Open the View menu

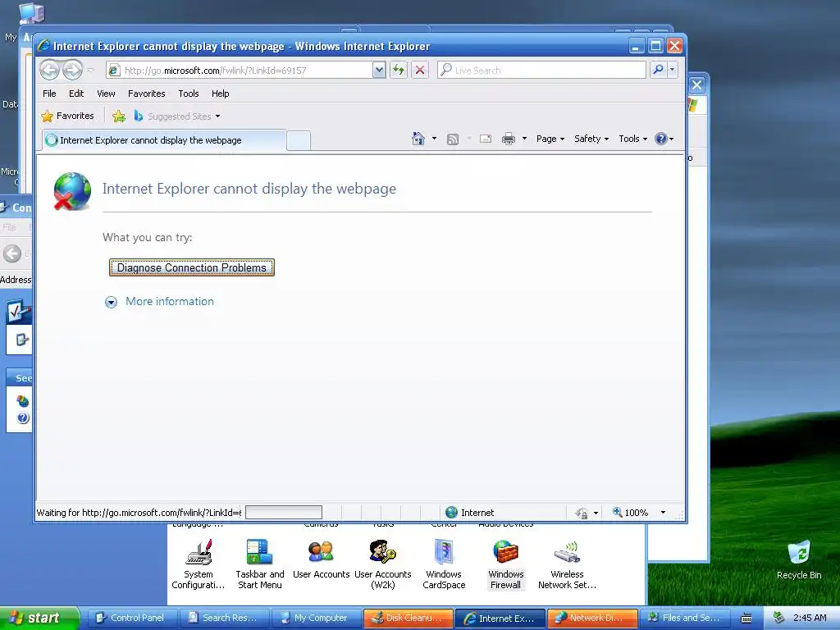coord(106,94)
